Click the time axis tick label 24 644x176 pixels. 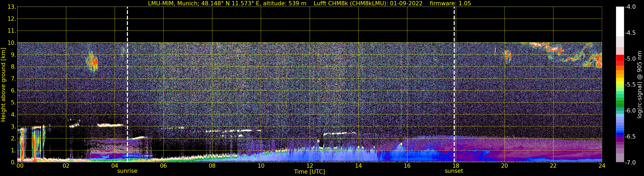point(602,166)
